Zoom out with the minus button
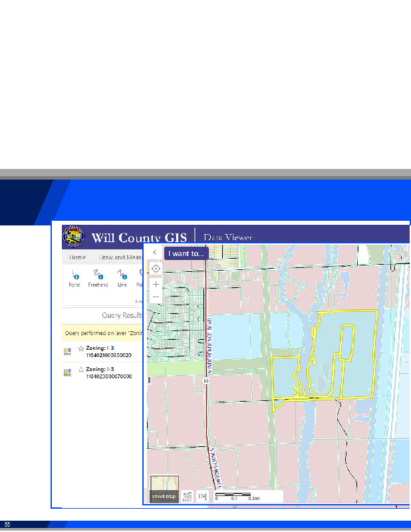411x532 pixels. [x=156, y=297]
